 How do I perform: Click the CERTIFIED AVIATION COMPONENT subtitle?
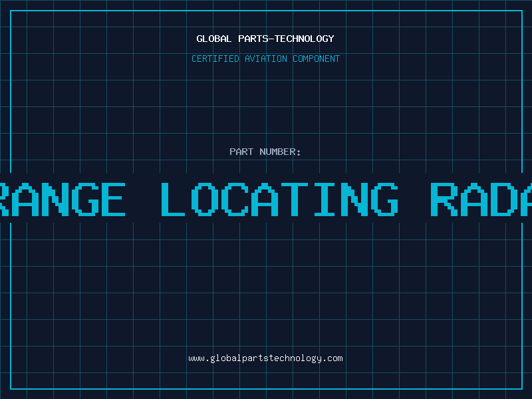tap(265, 59)
